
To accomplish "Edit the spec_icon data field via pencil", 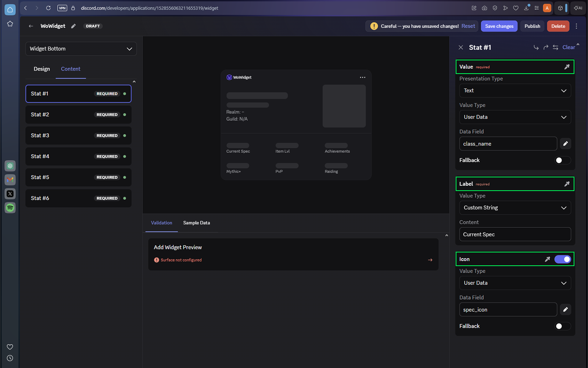I will (566, 309).
